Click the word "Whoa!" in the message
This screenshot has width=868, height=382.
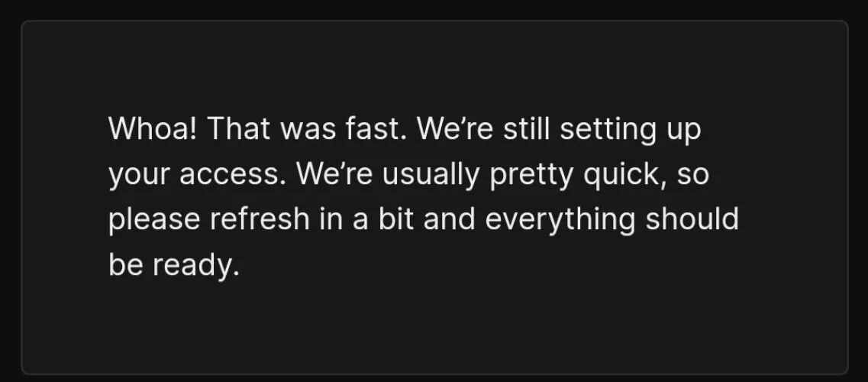153,130
